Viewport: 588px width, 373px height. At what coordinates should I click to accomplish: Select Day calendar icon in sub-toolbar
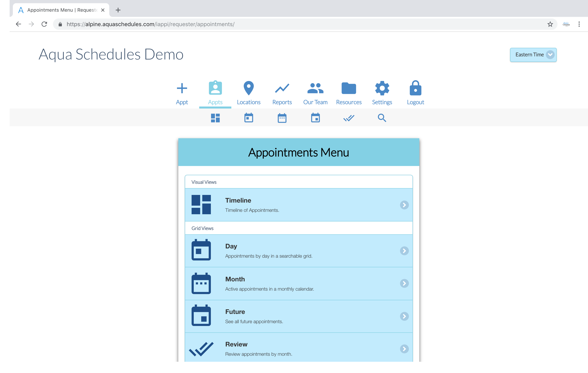(249, 118)
